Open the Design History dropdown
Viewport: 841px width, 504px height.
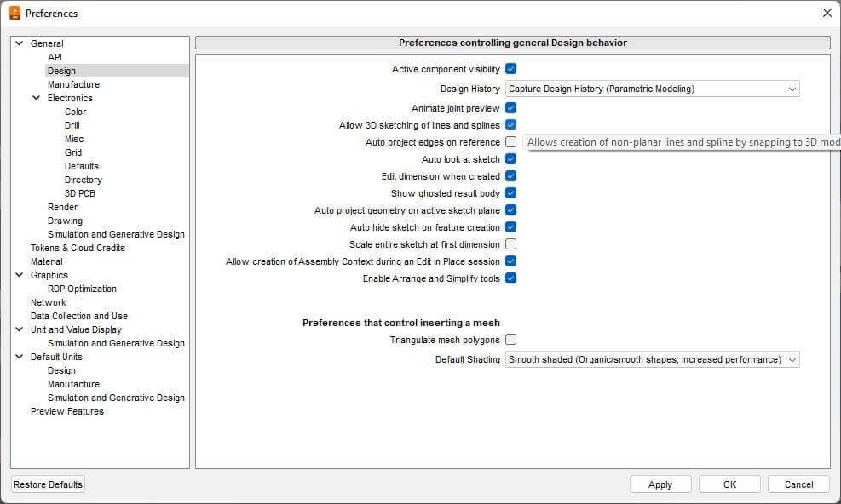653,89
